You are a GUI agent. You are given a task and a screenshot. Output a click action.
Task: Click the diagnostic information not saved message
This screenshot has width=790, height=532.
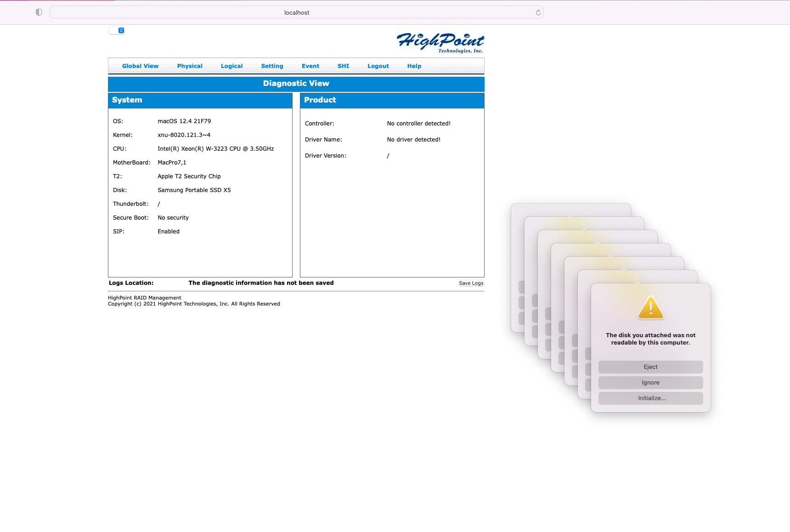click(261, 283)
